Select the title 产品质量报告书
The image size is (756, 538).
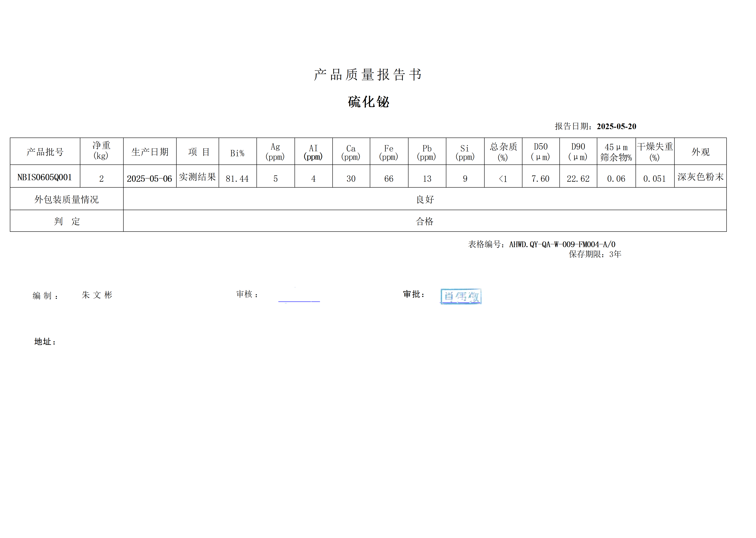coord(367,74)
